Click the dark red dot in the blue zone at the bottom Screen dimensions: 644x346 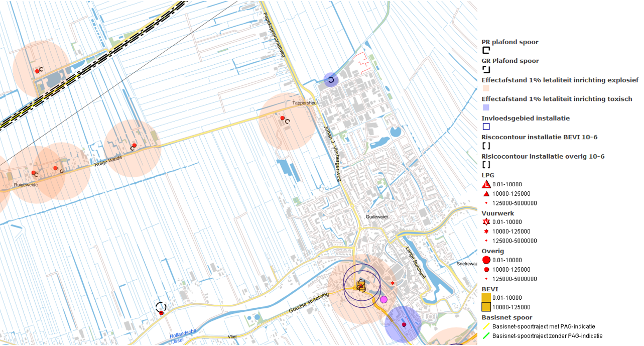click(404, 325)
